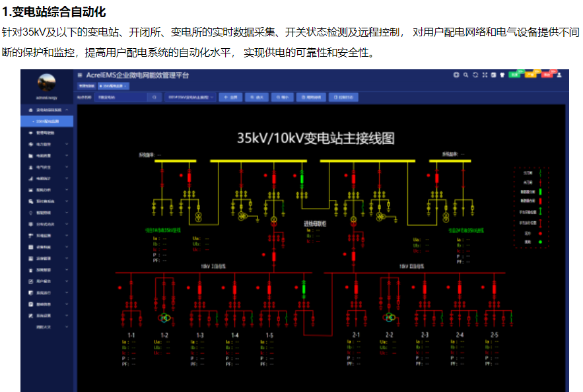Switch to the first page tab under the title

(86, 86)
